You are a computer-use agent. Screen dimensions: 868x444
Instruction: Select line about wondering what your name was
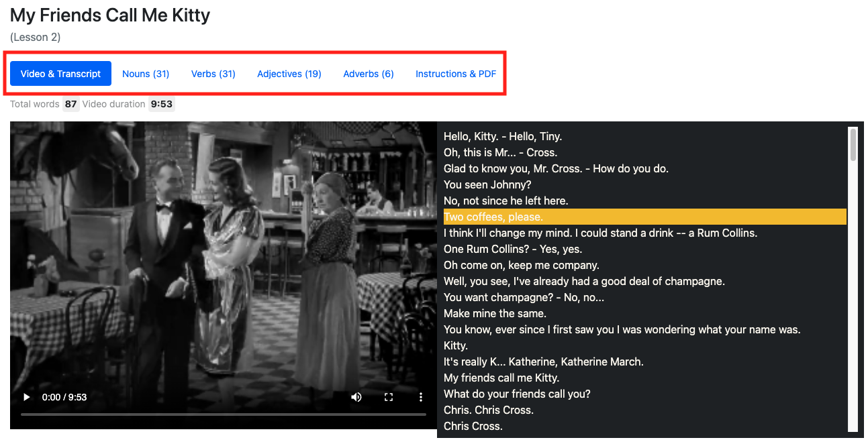(x=622, y=329)
